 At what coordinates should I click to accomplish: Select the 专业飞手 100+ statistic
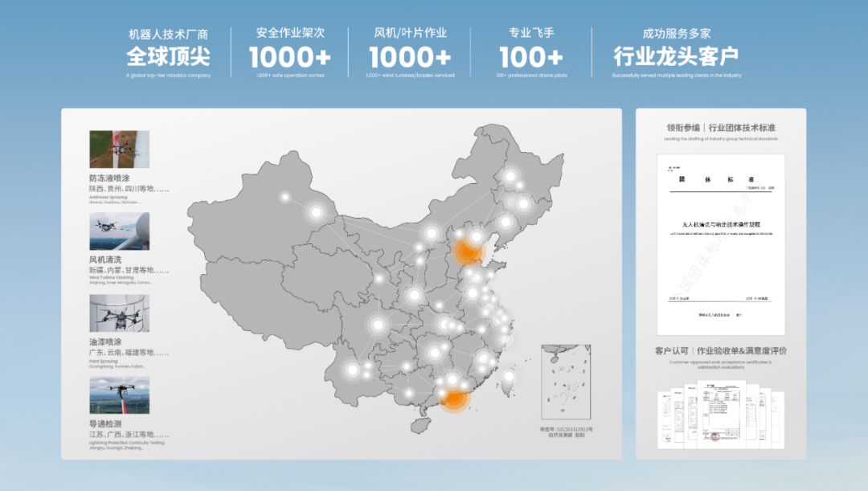coord(531,57)
